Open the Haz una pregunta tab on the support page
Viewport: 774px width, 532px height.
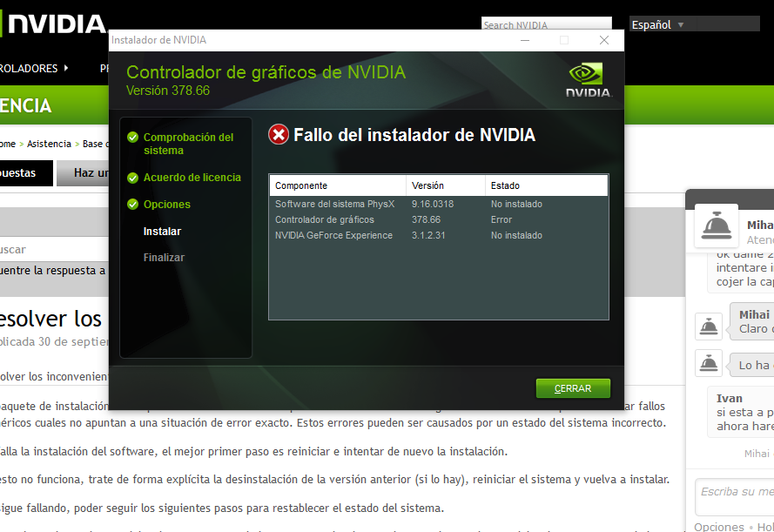coord(83,173)
